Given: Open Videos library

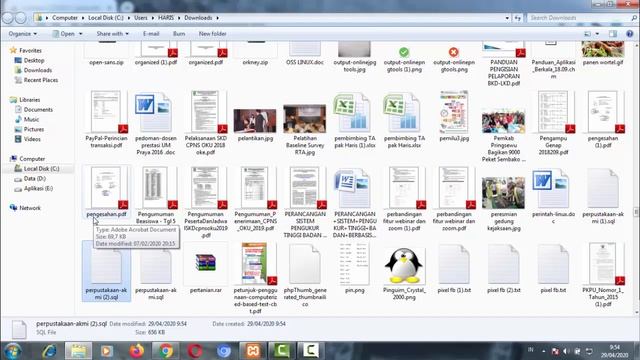Looking at the screenshot, I should tap(32, 139).
